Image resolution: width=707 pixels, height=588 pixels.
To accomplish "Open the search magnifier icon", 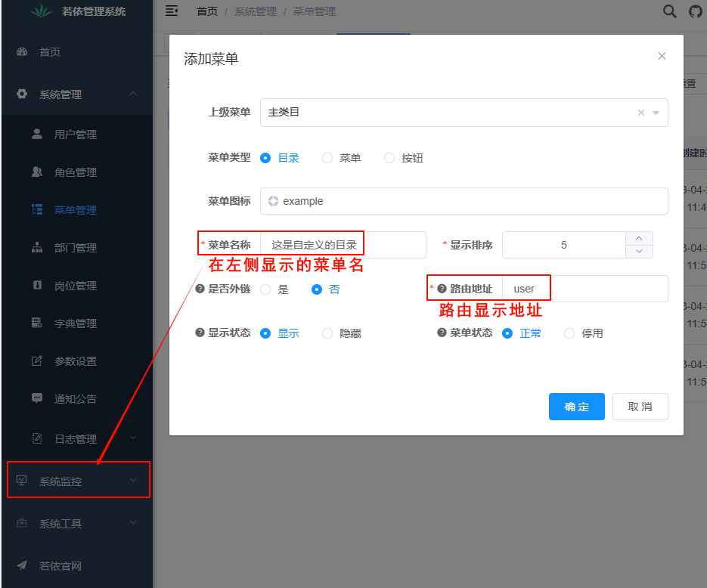I will point(670,11).
